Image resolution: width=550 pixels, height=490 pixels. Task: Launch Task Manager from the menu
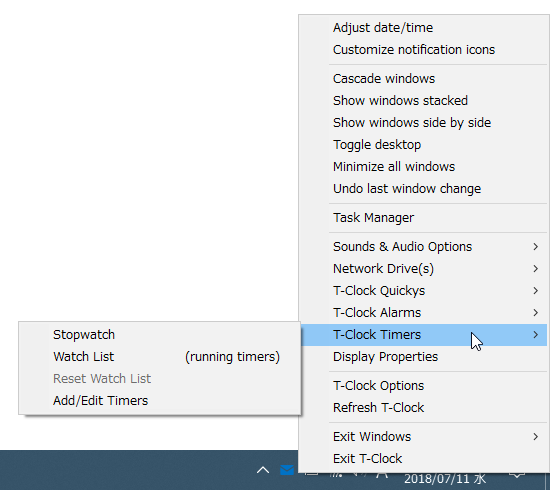424,218
